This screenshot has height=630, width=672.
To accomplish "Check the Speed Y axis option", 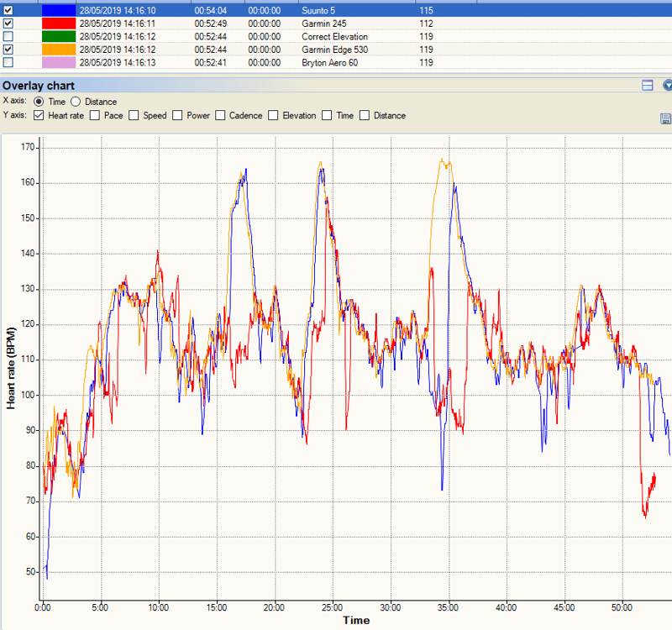I will coord(134,116).
